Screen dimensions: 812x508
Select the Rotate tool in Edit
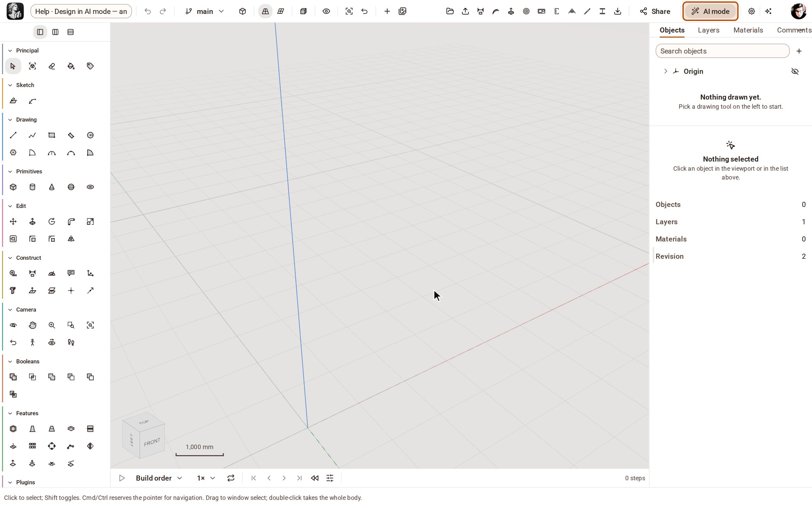[x=52, y=221]
